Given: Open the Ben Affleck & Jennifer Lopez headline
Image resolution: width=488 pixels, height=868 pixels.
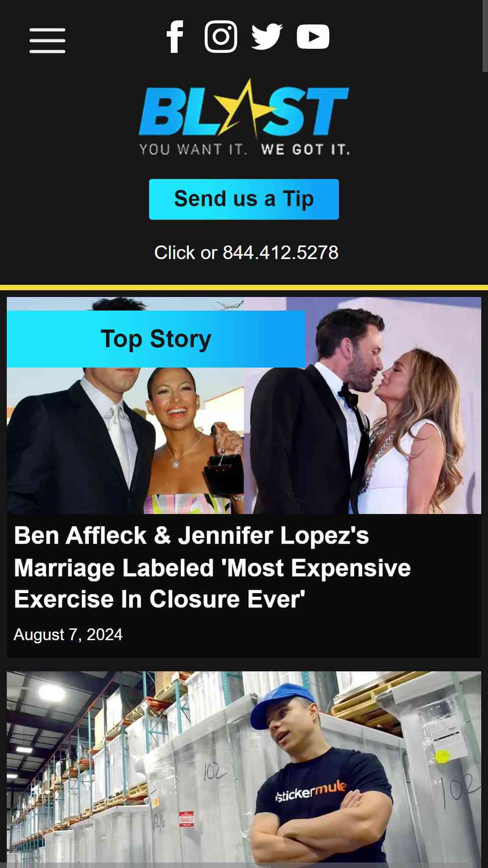Looking at the screenshot, I should coord(212,568).
